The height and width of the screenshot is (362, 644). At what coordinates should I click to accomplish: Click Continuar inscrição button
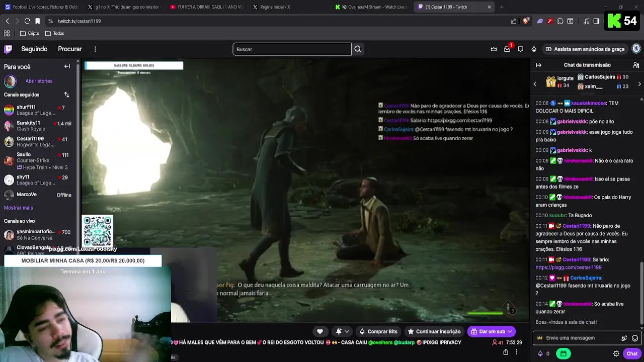(434, 331)
